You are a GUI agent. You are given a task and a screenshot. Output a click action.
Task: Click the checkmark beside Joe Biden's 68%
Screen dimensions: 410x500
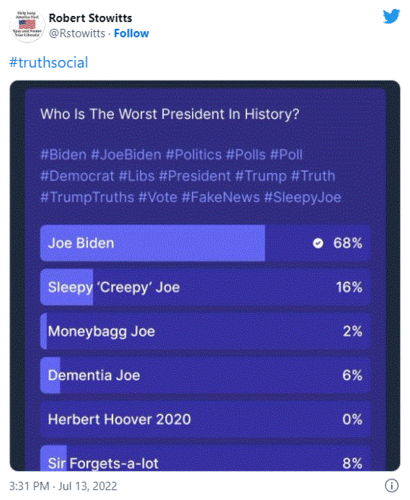pos(318,243)
